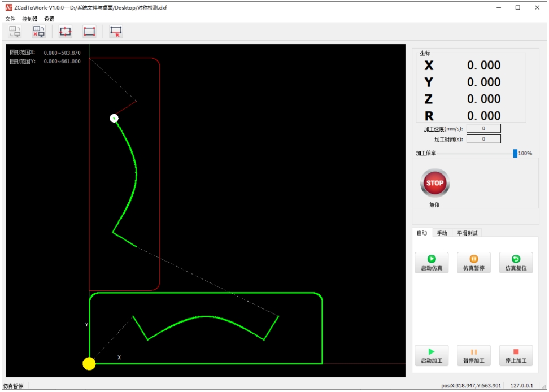Viewport: 549px width, 392px height.
Task: Click the X coordinate value 0.000
Action: [x=483, y=65]
